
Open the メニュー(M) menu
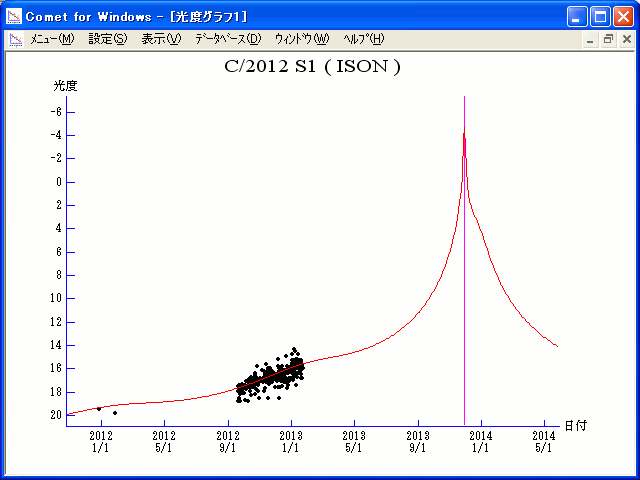(52, 39)
